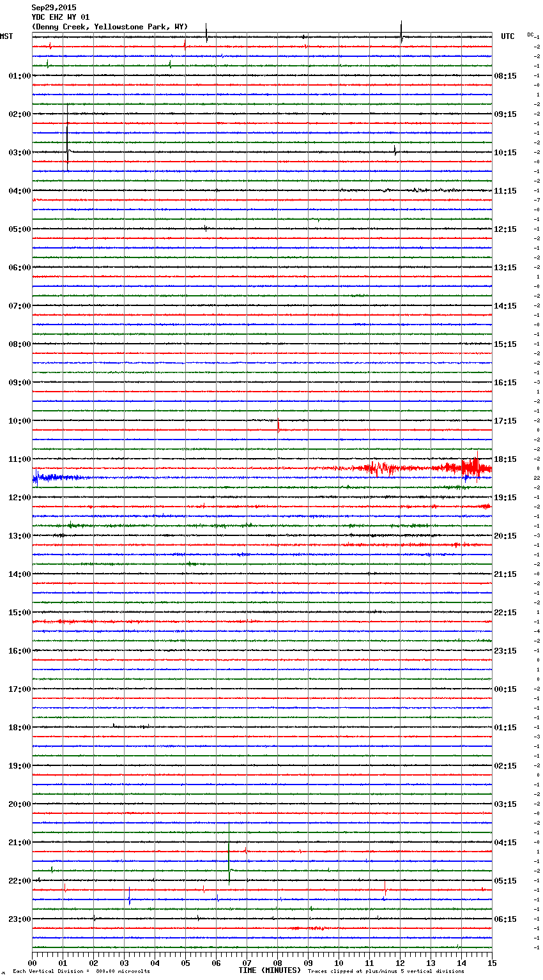Click the 09:15 UTC time label
The width and height of the screenshot is (543, 980).
coord(505,114)
